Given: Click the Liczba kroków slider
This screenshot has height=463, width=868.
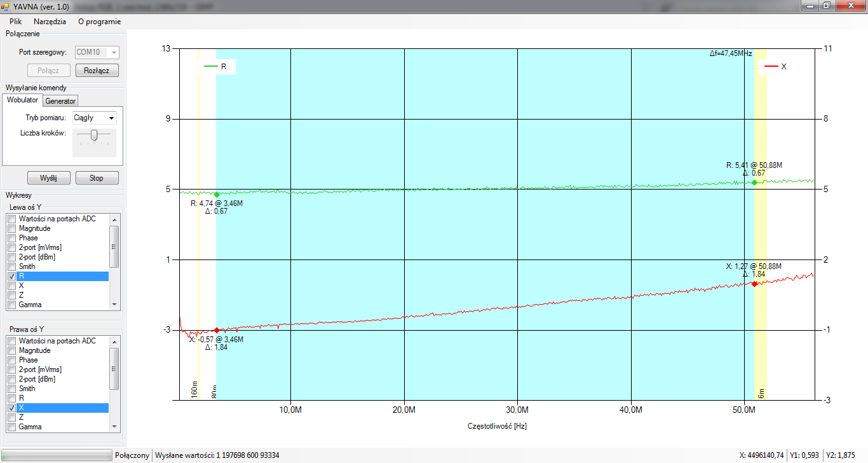Looking at the screenshot, I should [x=94, y=135].
